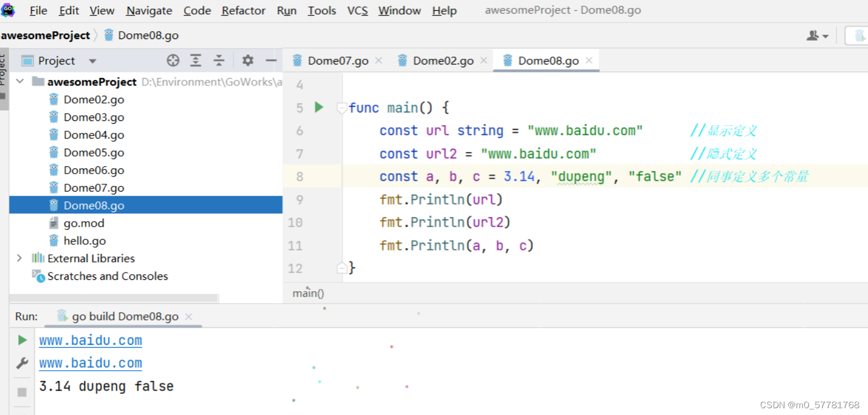
Task: Close the Dome07.go tab
Action: [x=378, y=60]
